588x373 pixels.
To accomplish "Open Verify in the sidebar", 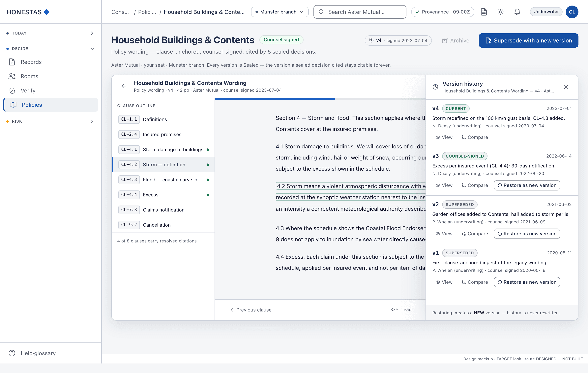I will (x=50, y=91).
